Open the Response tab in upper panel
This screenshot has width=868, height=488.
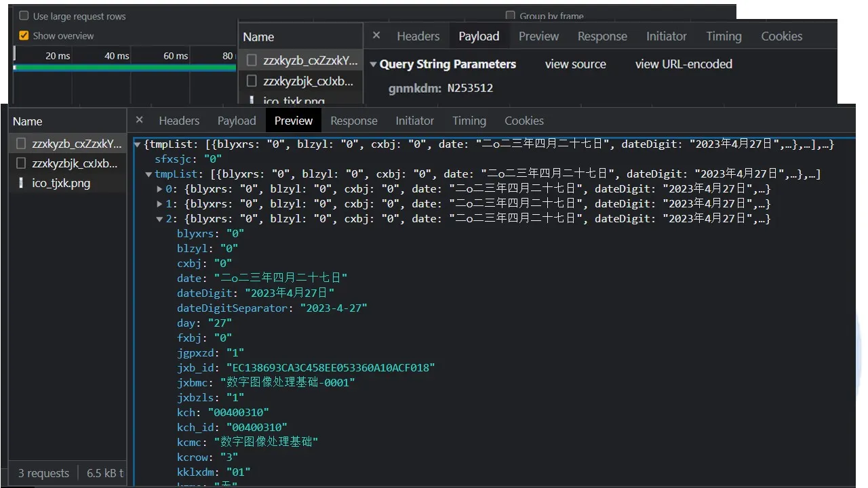602,37
